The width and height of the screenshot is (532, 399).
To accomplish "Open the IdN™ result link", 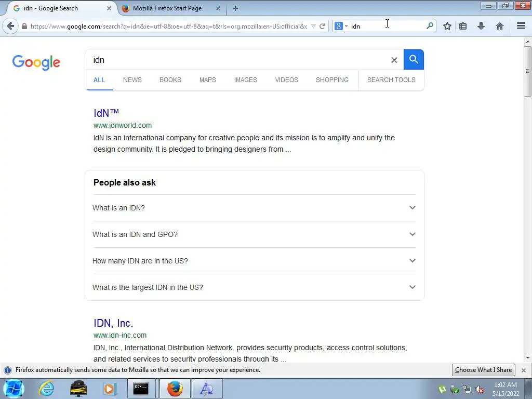I will click(106, 113).
